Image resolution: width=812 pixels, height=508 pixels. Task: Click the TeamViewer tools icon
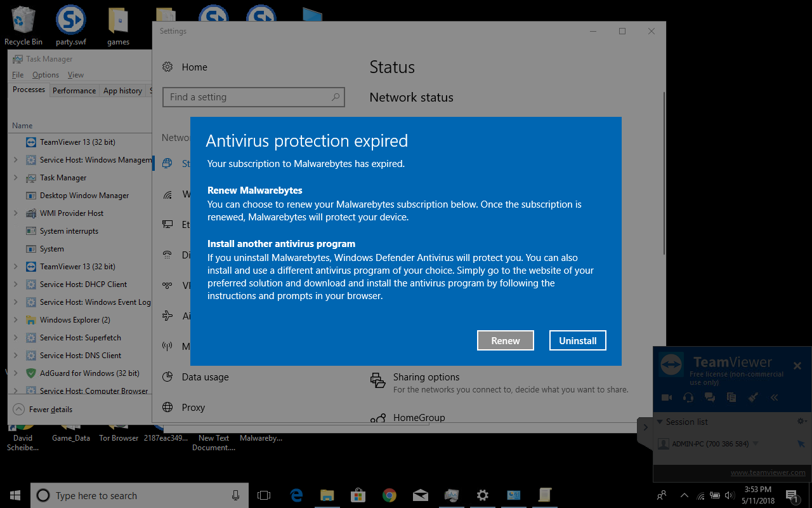point(753,398)
